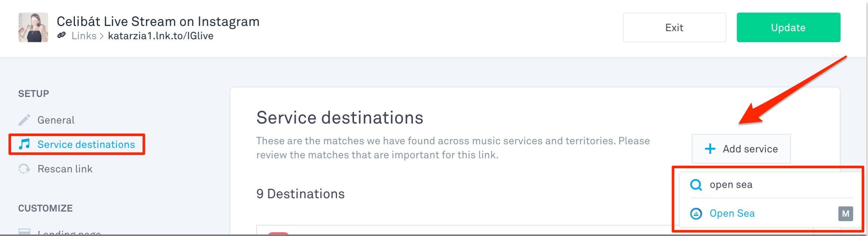The width and height of the screenshot is (868, 236).
Task: Click the katarzia1.lnk.to/IGlive URL
Action: [x=160, y=36]
